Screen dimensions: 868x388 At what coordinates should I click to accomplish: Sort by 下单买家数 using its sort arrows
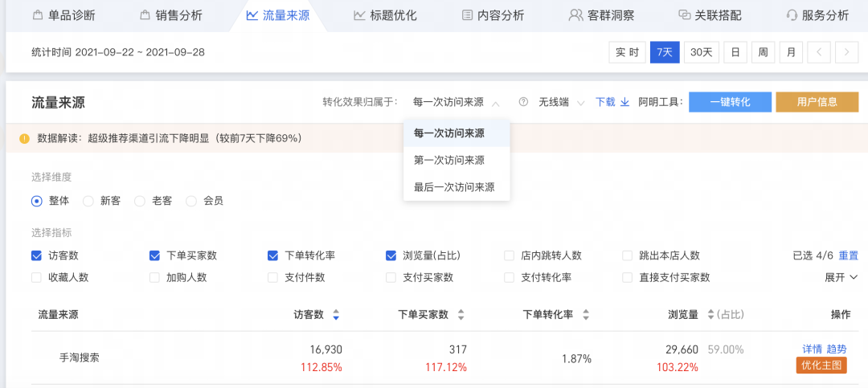coord(461,315)
